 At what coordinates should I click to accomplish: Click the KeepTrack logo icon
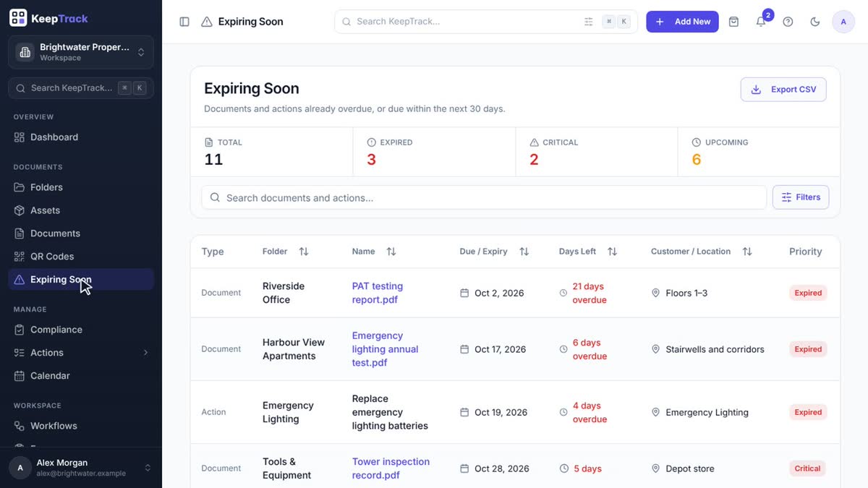click(18, 18)
